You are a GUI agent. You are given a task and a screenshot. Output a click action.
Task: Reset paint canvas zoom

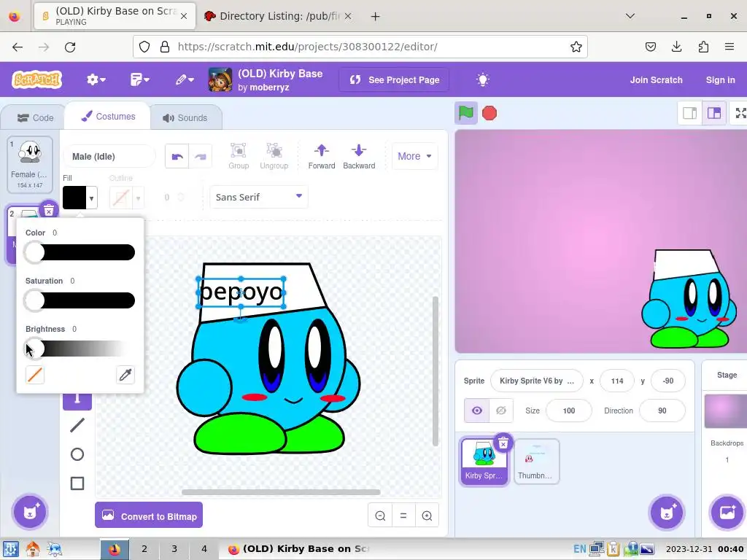[403, 516]
